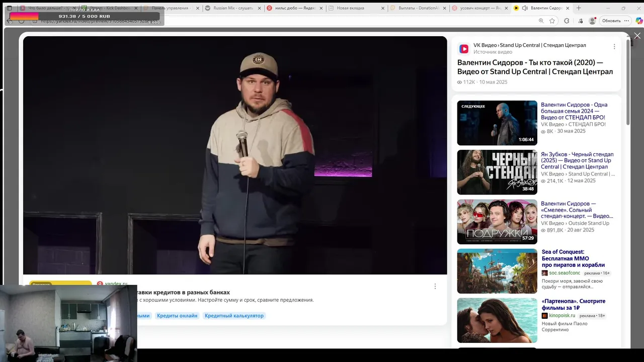
Task: Switch to the Новая вкладка tab
Action: (x=356, y=8)
